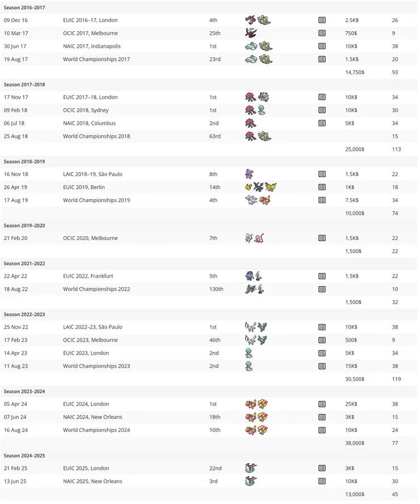Open decklist icon for NAIC 2017, Indianapolis
Viewport: 420px width, 504px height.
tap(322, 46)
